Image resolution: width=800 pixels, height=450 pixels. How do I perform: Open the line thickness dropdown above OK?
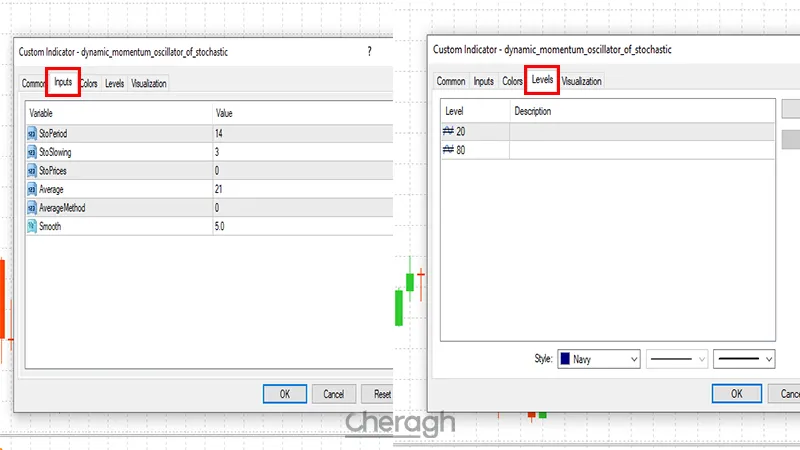[743, 358]
